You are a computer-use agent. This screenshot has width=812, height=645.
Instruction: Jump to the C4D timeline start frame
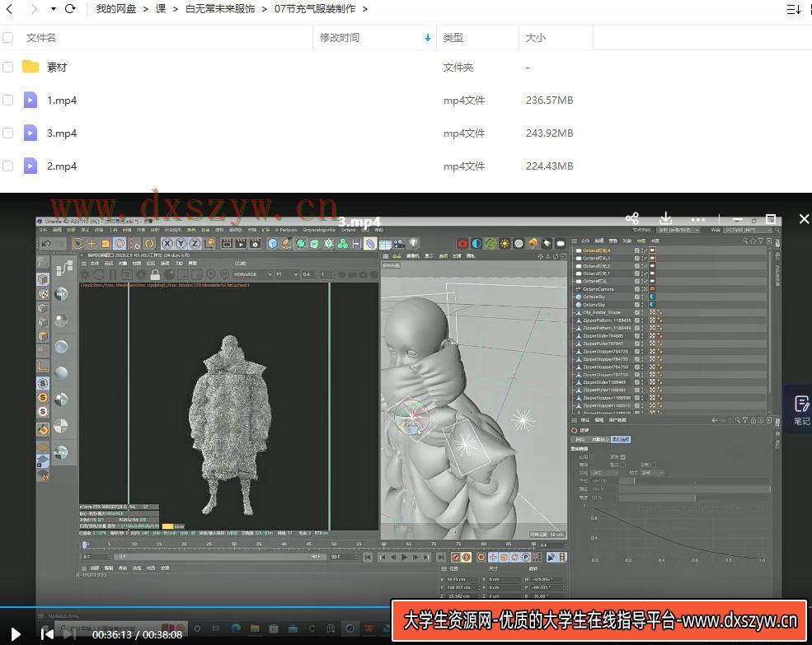(x=367, y=557)
